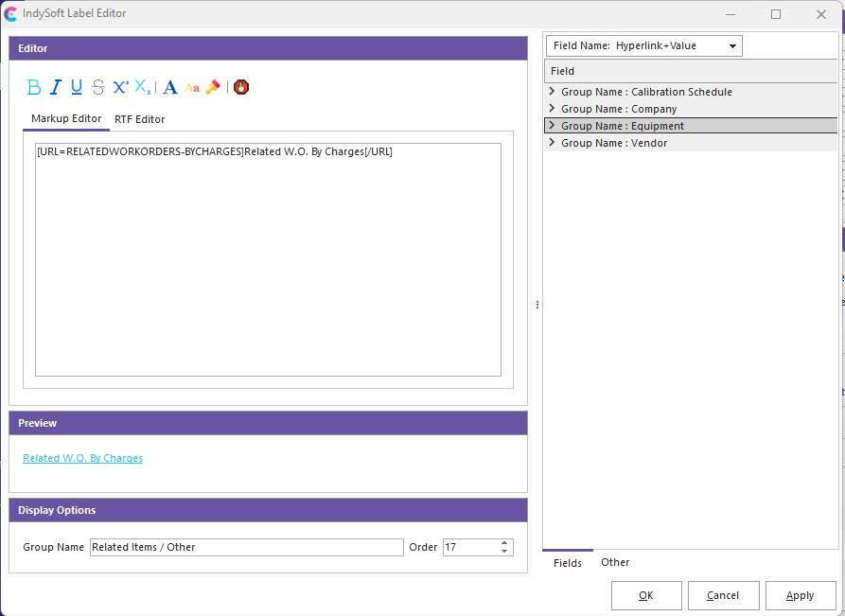Select the subscript icon
The height and width of the screenshot is (616, 845).
pyautogui.click(x=142, y=87)
